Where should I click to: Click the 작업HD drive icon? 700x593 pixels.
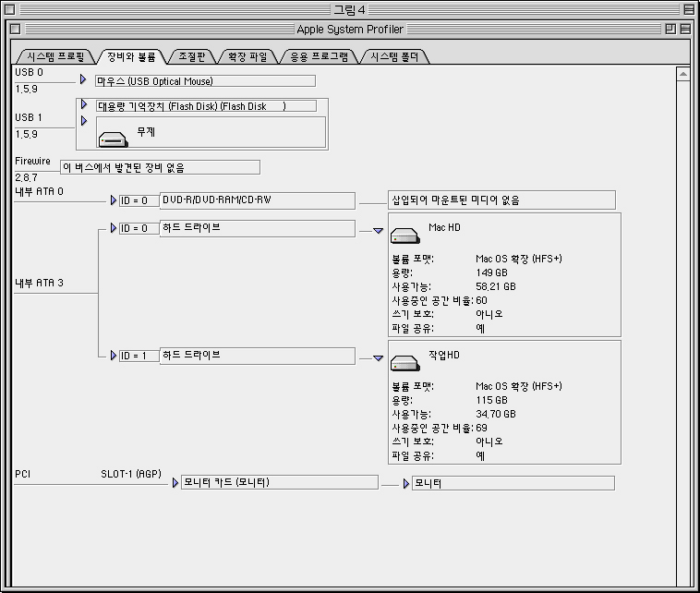404,363
